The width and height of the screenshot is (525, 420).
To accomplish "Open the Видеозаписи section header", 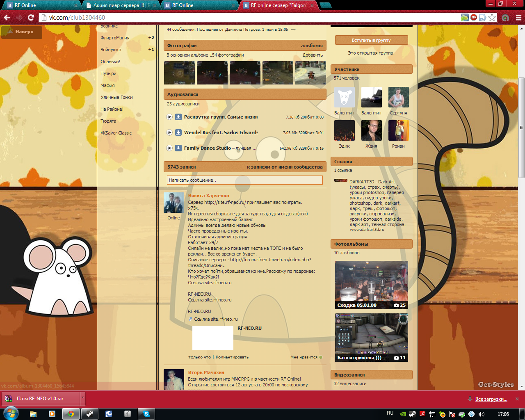I will click(x=372, y=375).
